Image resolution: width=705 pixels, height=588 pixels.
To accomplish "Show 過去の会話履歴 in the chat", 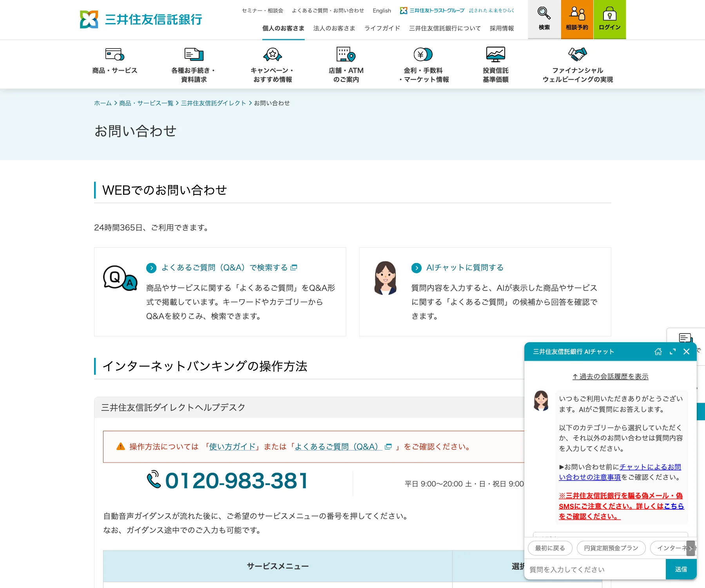I will tap(611, 376).
